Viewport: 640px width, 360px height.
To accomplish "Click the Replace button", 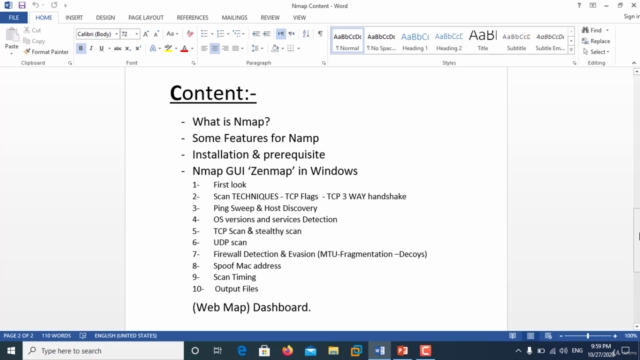I will pos(596,41).
